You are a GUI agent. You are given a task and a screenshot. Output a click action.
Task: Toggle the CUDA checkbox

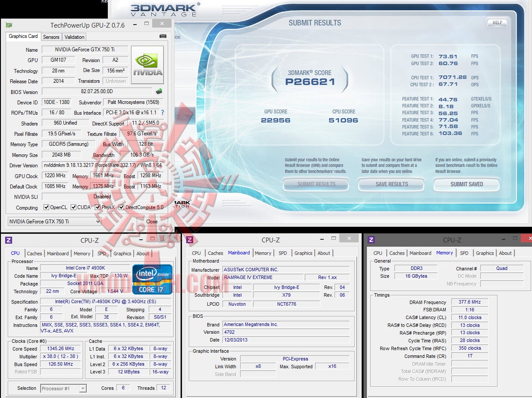click(74, 207)
